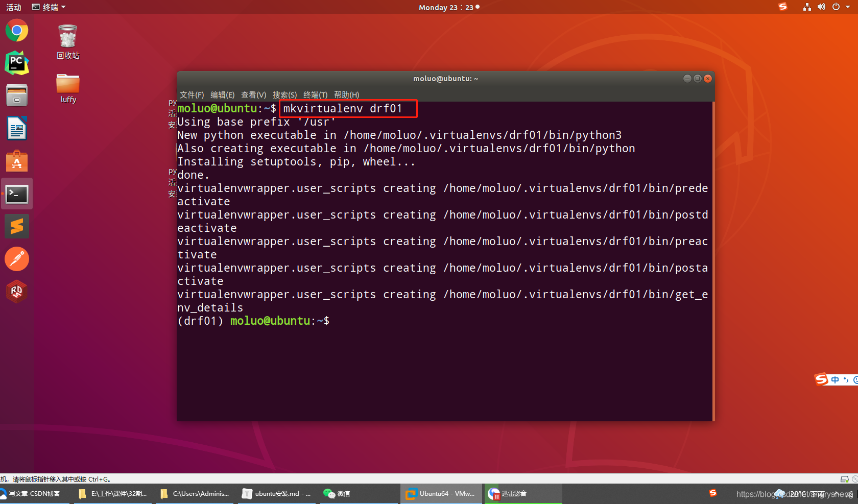Click the 'Also creating executable' output line
Image resolution: width=858 pixels, height=504 pixels.
tap(406, 149)
